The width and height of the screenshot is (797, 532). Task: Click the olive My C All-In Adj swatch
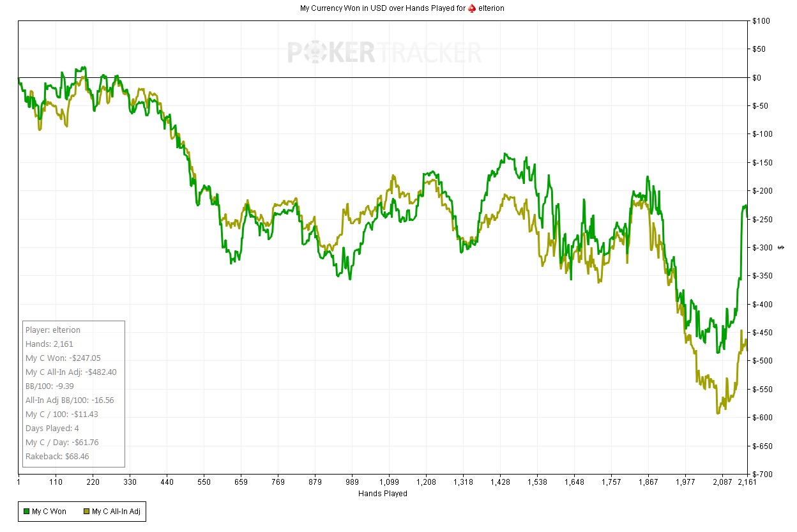pyautogui.click(x=86, y=511)
